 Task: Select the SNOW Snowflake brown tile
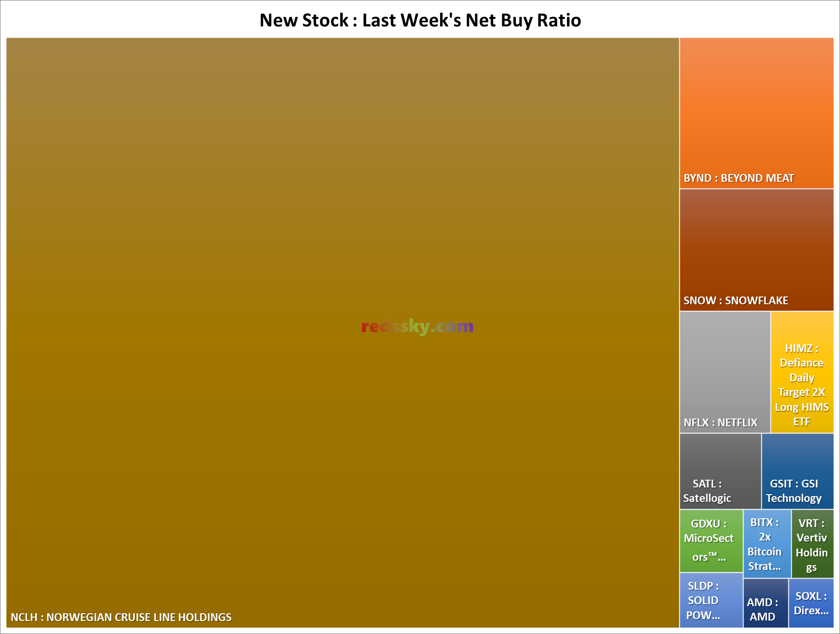(x=757, y=250)
